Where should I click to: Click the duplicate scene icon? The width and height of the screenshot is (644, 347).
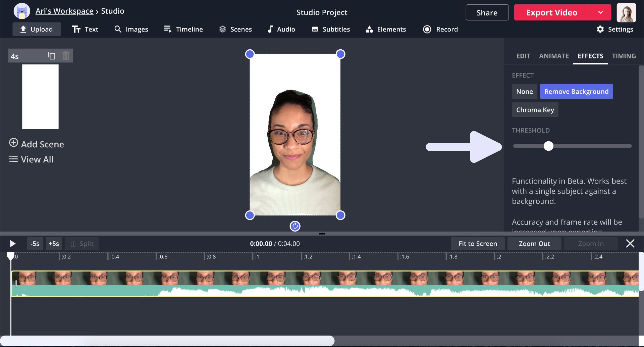click(x=52, y=56)
